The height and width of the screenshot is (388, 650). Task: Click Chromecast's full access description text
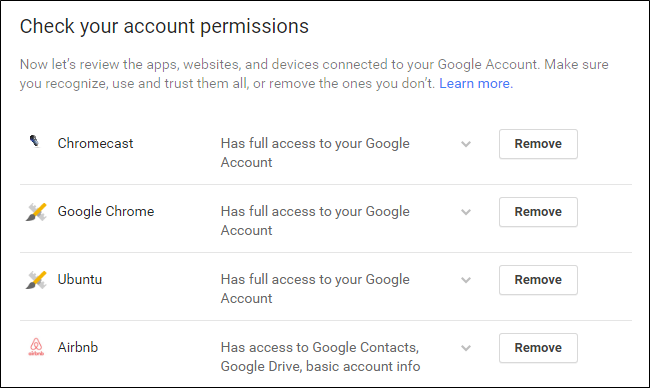315,153
